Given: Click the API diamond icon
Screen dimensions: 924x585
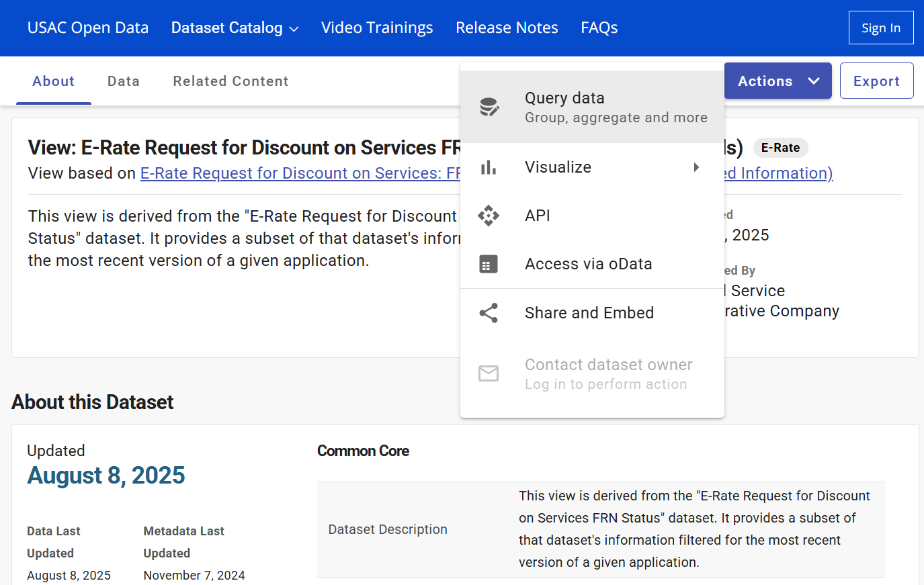Looking at the screenshot, I should click(x=489, y=216).
